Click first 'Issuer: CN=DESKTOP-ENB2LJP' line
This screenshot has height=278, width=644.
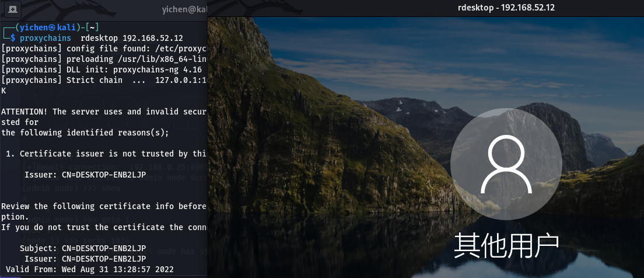tap(85, 175)
